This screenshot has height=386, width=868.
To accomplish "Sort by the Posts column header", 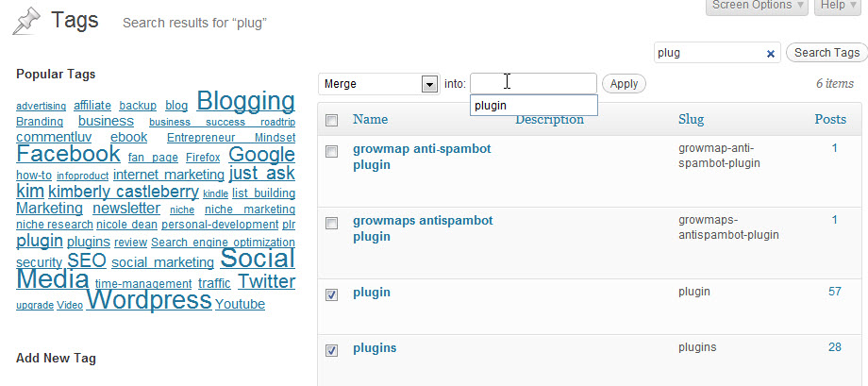I will click(830, 119).
